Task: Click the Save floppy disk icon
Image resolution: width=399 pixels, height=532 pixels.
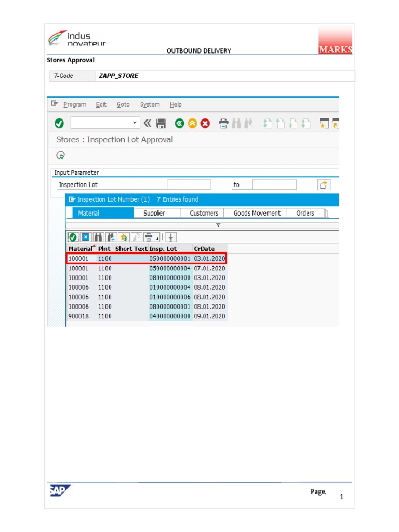Action: pos(161,124)
